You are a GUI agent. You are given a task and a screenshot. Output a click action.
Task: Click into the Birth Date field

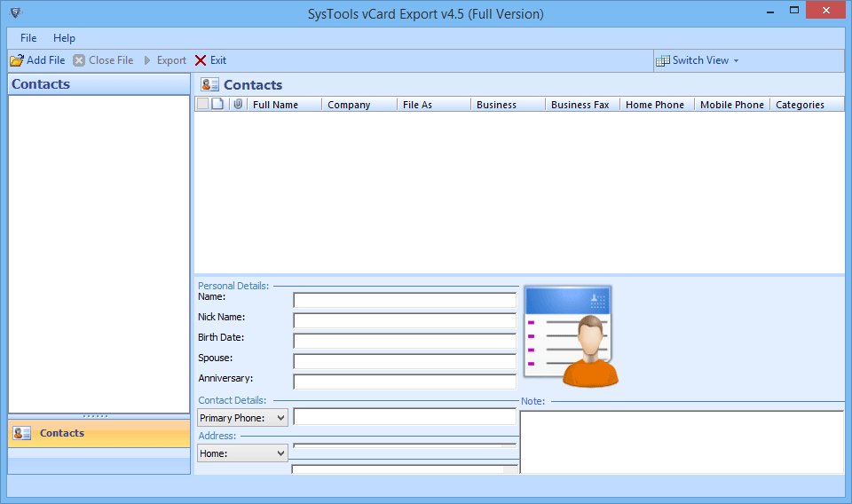405,341
